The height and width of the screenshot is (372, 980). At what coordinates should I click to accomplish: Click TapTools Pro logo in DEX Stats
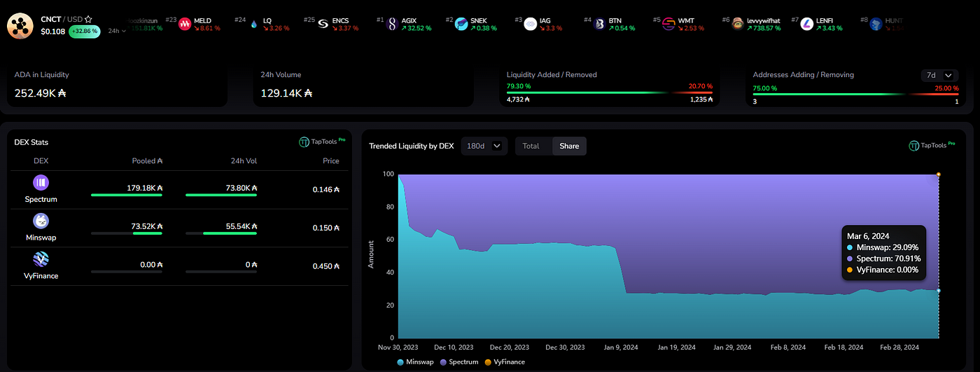tap(323, 142)
